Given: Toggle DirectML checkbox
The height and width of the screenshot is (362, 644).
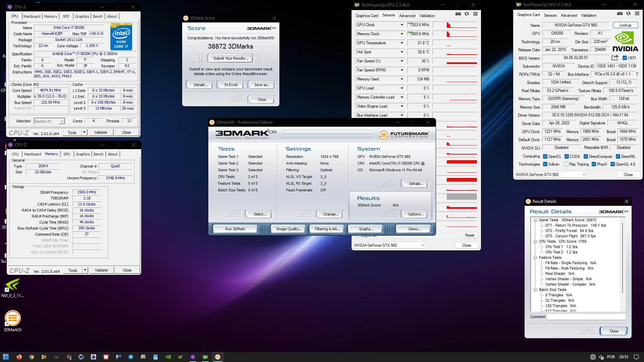Looking at the screenshot, I should [618, 156].
